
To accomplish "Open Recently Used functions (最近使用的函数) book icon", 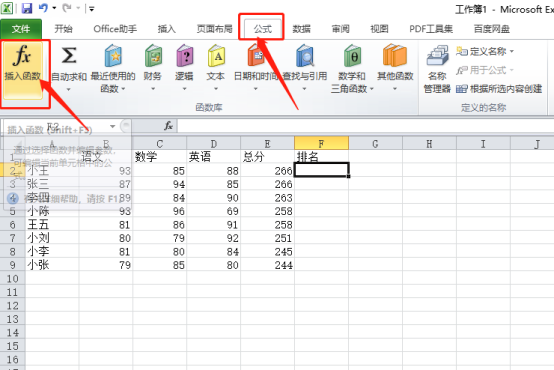I will [x=113, y=55].
